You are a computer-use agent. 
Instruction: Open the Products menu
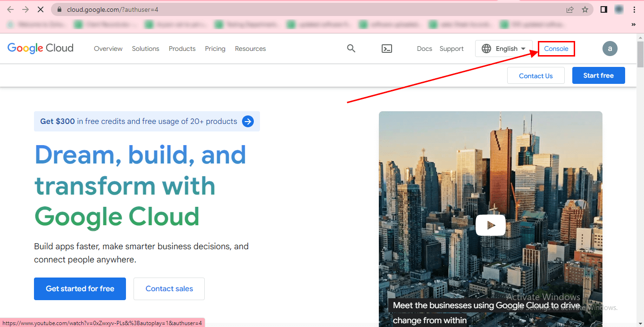[182, 49]
